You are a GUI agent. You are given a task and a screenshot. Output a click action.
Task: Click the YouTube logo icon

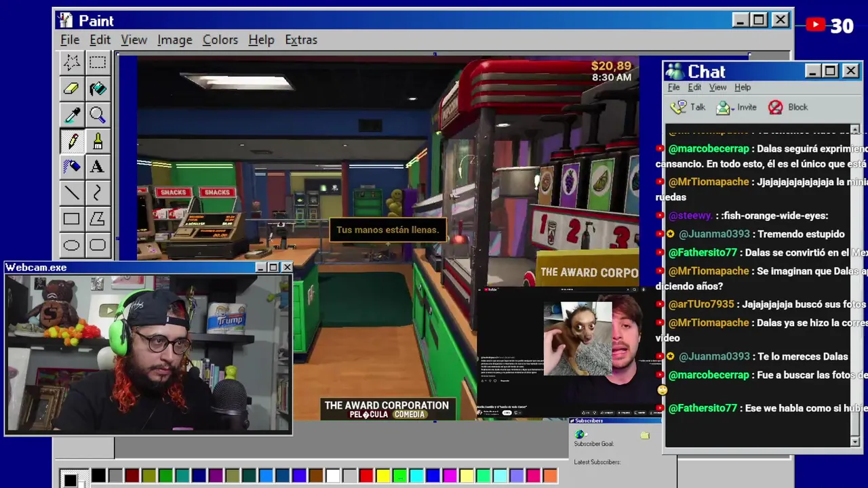pyautogui.click(x=816, y=25)
